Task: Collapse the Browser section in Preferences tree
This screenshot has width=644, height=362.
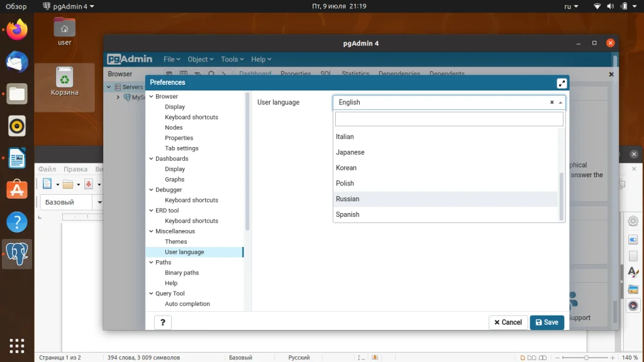Action: pos(151,96)
